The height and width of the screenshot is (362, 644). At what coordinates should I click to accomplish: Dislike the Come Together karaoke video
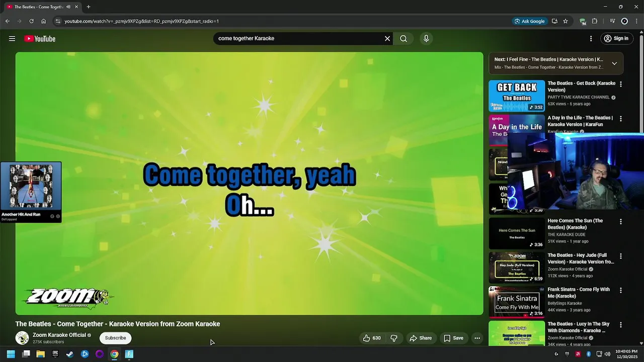click(x=394, y=338)
